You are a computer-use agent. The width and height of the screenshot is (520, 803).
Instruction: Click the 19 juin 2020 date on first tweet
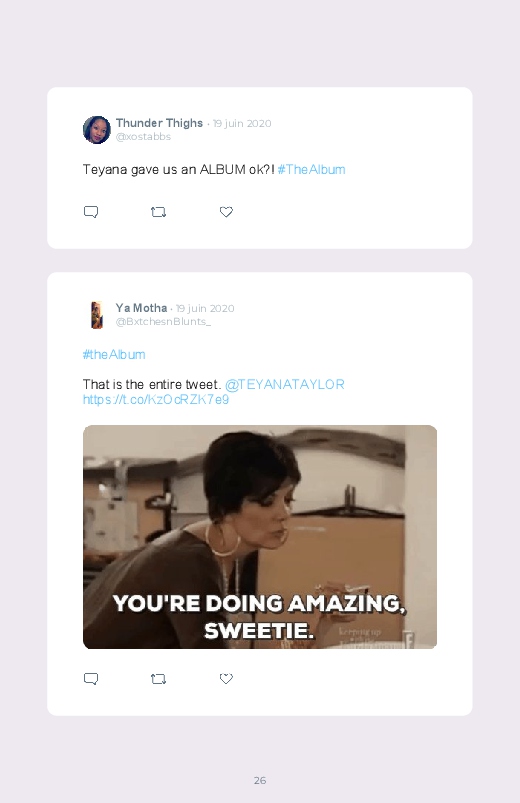242,123
